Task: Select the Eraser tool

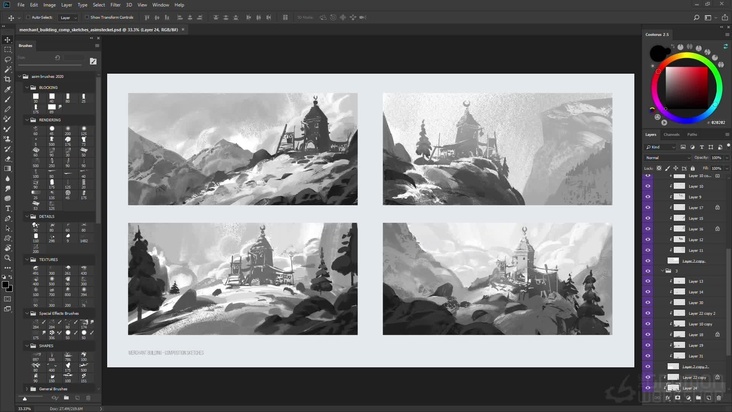Action: pyautogui.click(x=7, y=159)
